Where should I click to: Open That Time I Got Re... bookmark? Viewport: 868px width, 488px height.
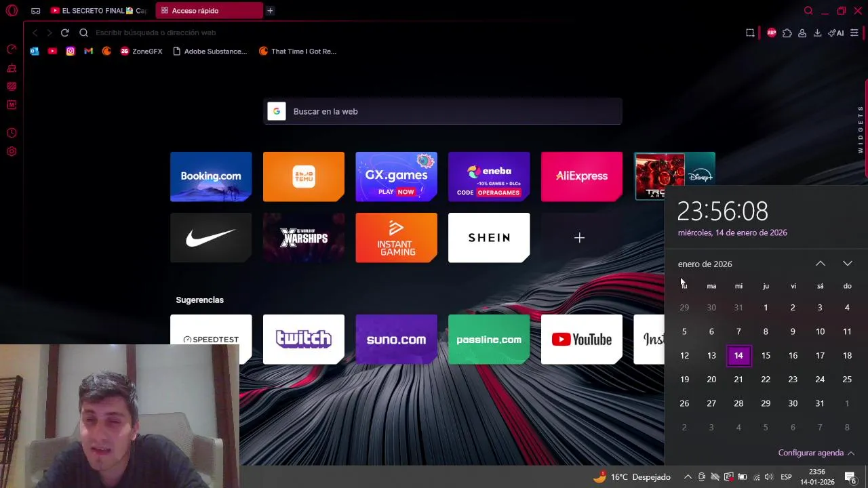pos(298,52)
